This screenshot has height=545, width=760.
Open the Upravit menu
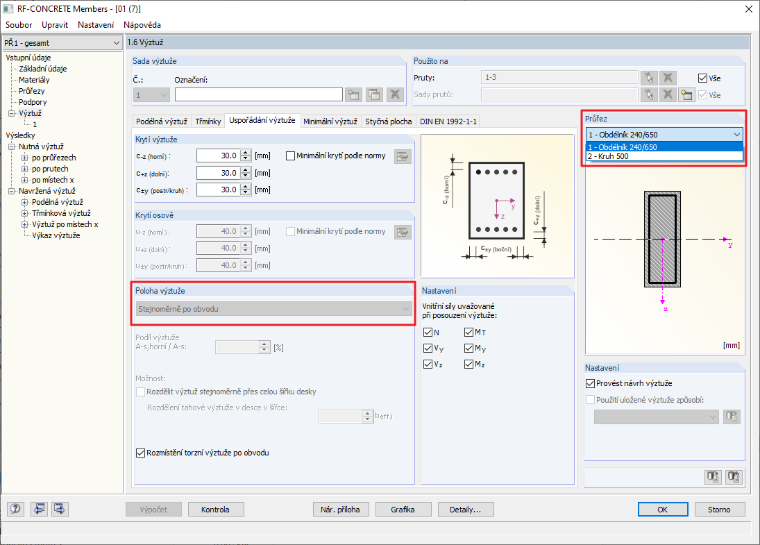point(55,25)
